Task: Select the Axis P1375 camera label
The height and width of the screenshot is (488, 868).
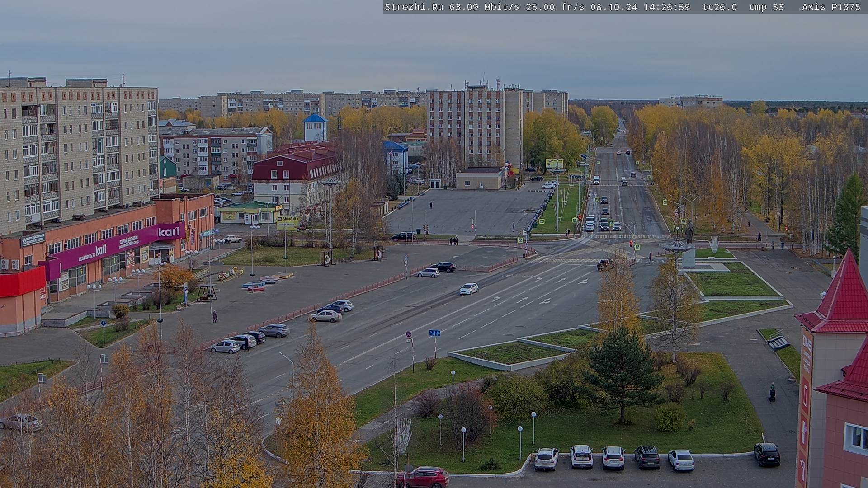Action: pyautogui.click(x=831, y=7)
